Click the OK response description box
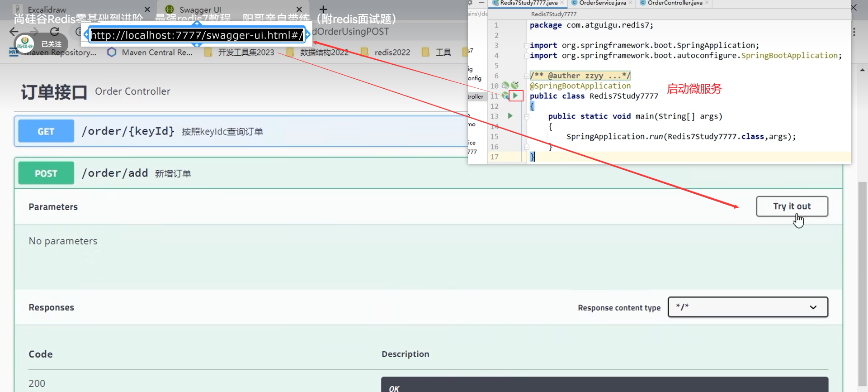 pos(605,385)
